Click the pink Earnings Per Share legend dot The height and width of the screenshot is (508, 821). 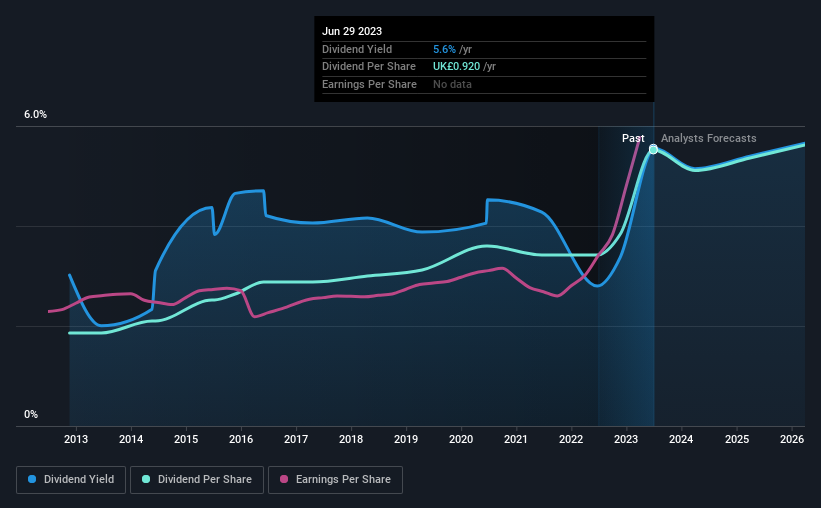tap(284, 479)
